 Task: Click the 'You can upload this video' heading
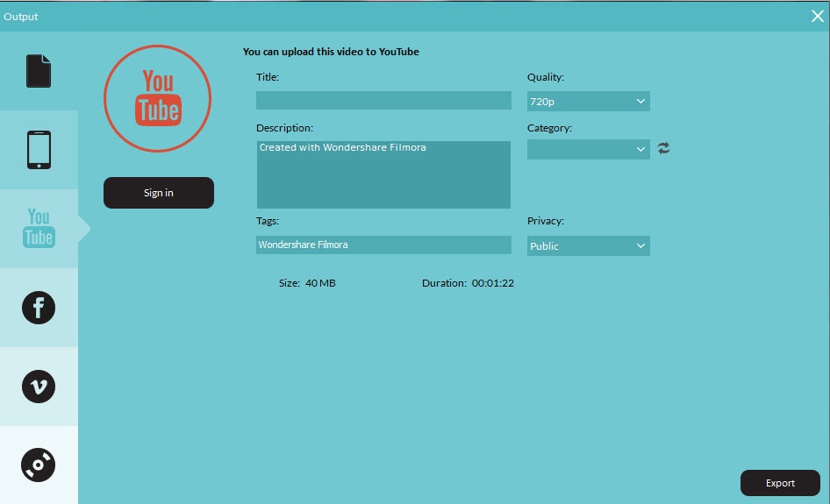(x=331, y=52)
